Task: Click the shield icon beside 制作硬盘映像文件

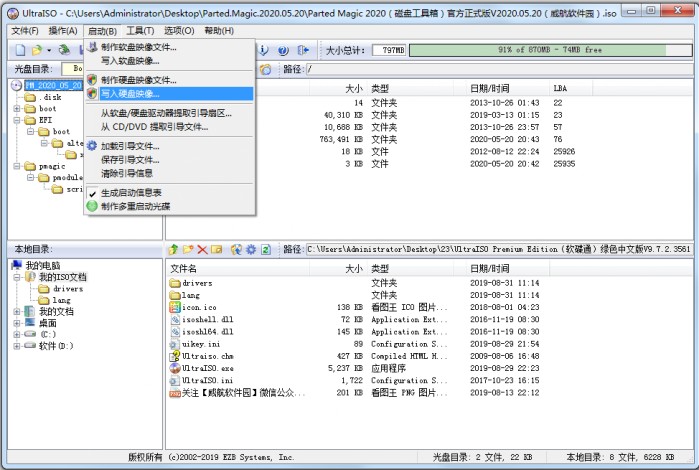Action: point(92,80)
